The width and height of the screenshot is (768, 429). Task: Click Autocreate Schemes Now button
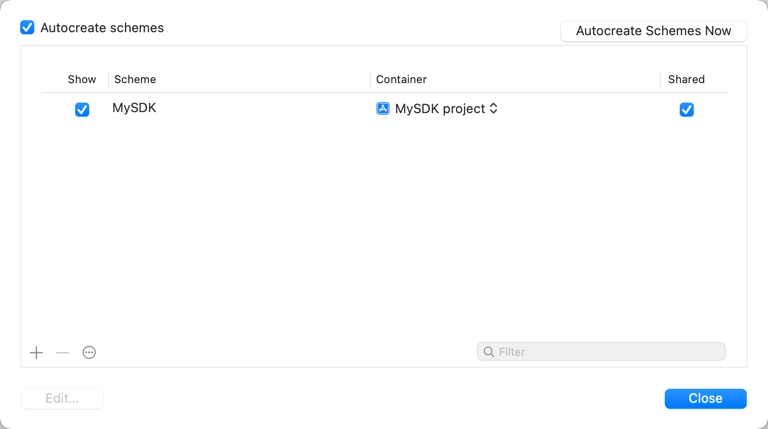point(653,31)
